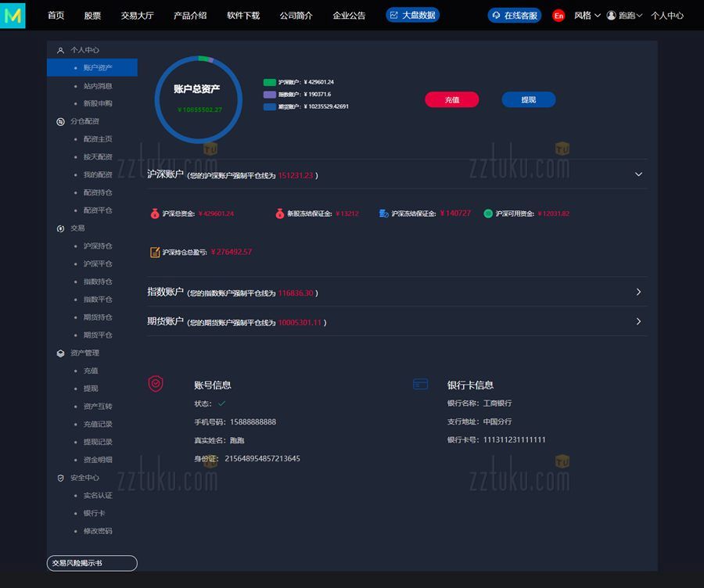The width and height of the screenshot is (704, 588).
Task: Collapse the 沪深账户 section chevron
Action: (638, 174)
